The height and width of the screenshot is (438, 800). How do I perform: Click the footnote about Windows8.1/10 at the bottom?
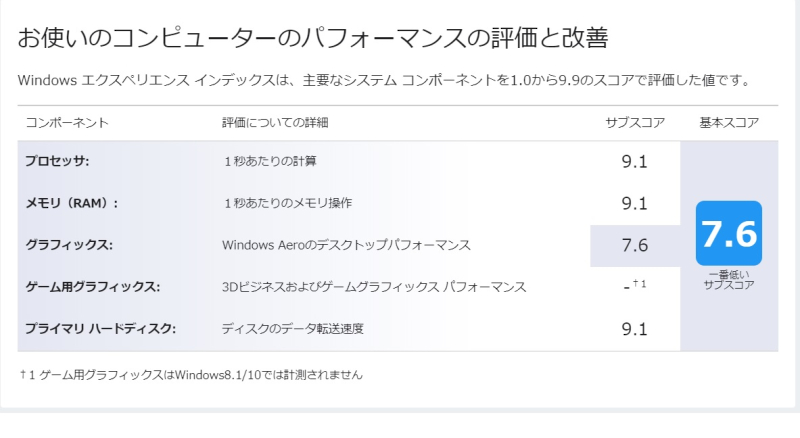pyautogui.click(x=191, y=375)
